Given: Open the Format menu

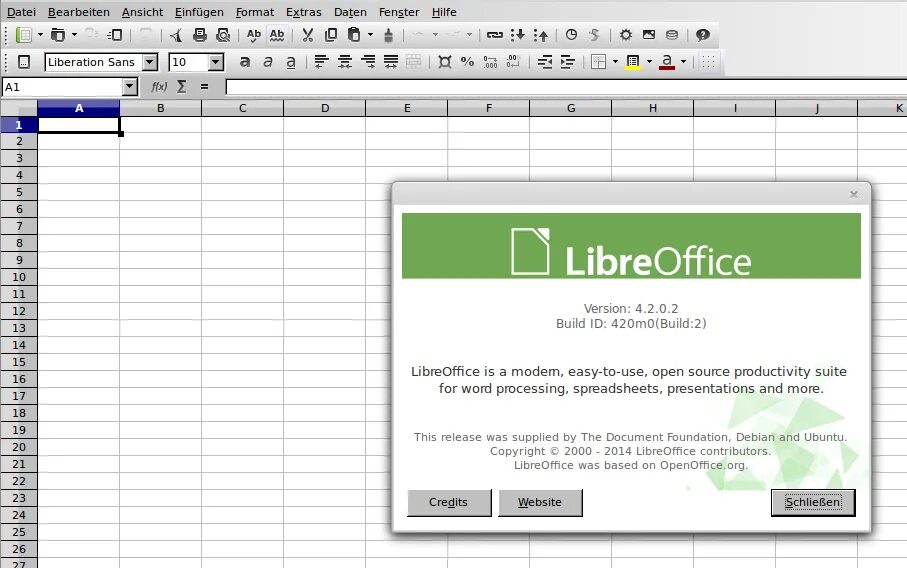Looking at the screenshot, I should pos(255,12).
